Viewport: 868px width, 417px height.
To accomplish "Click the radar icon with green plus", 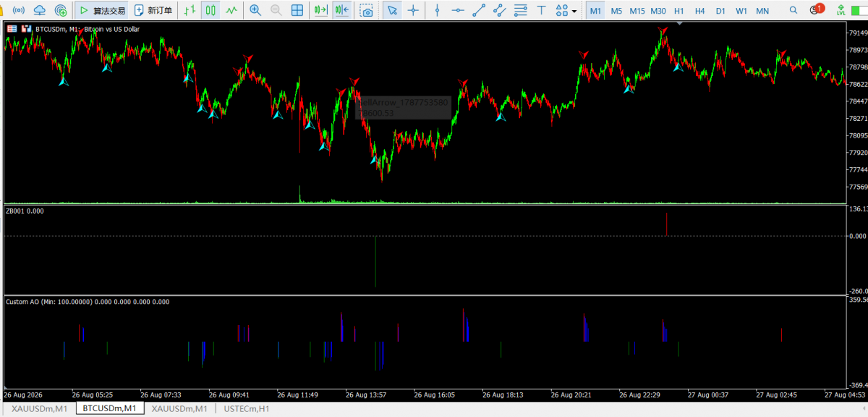I will click(x=61, y=11).
